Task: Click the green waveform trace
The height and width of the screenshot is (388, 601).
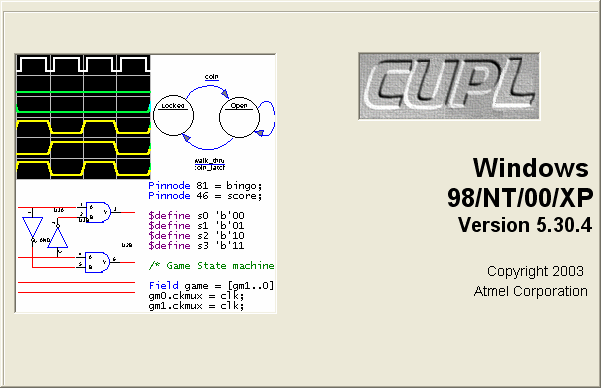Action: (83, 102)
